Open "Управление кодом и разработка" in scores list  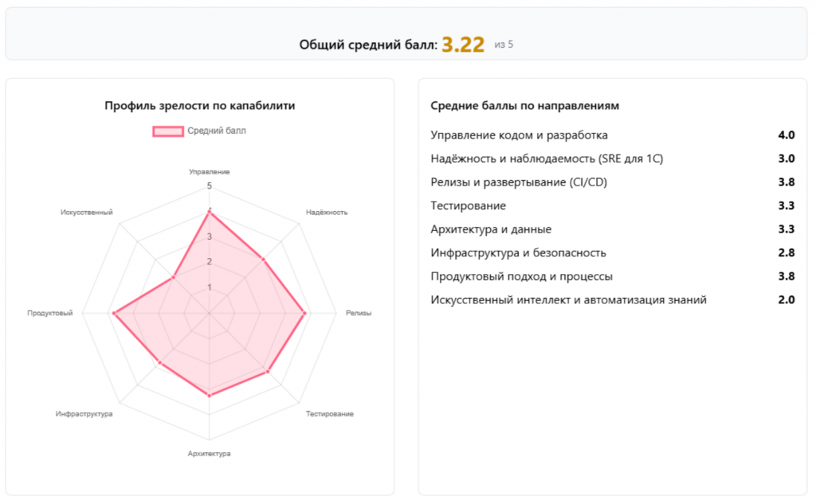point(519,135)
